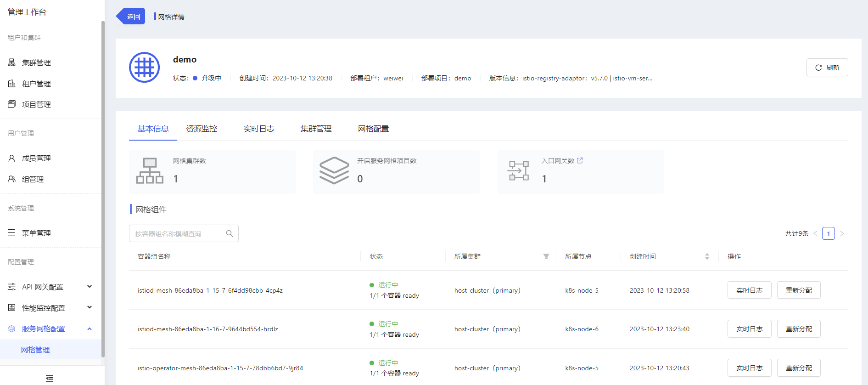The width and height of the screenshot is (868, 385).
Task: Select page 1 in pagination
Action: [829, 233]
